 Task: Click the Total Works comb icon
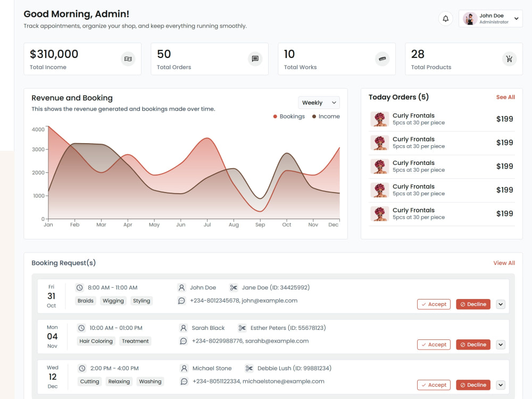click(x=383, y=59)
